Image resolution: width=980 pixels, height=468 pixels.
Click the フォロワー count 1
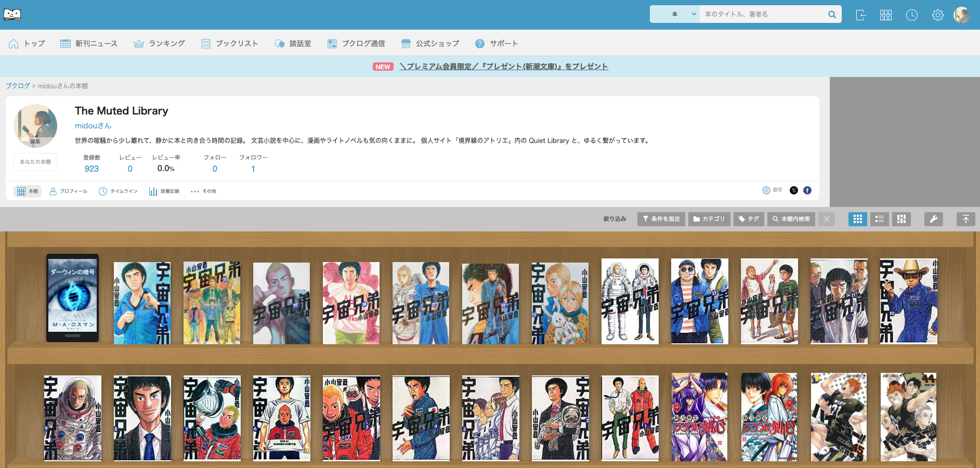pyautogui.click(x=253, y=168)
